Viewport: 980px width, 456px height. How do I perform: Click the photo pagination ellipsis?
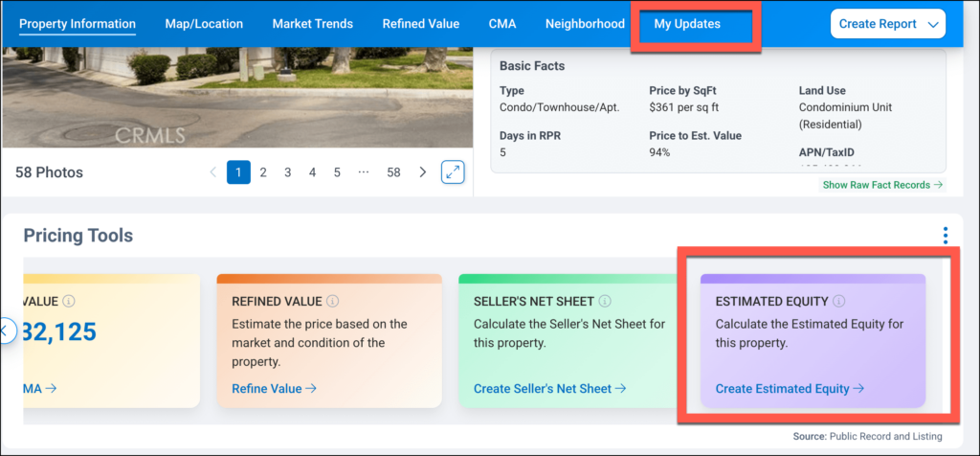coord(363,172)
